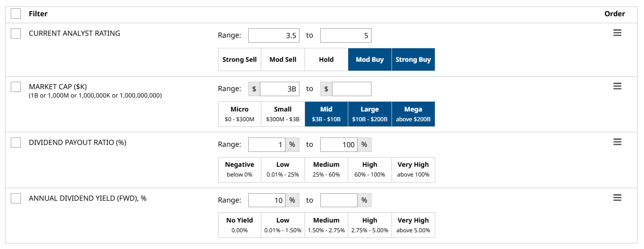Select the Strong Sell rating button
This screenshot has width=644, height=249.
pyautogui.click(x=239, y=59)
